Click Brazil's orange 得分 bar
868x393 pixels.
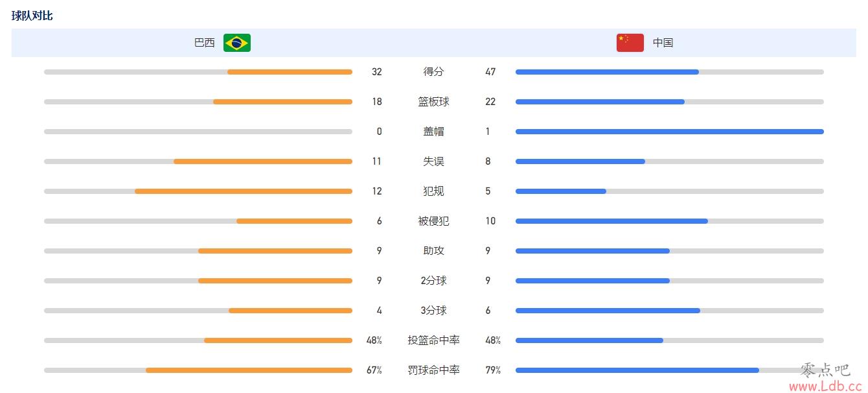click(290, 72)
